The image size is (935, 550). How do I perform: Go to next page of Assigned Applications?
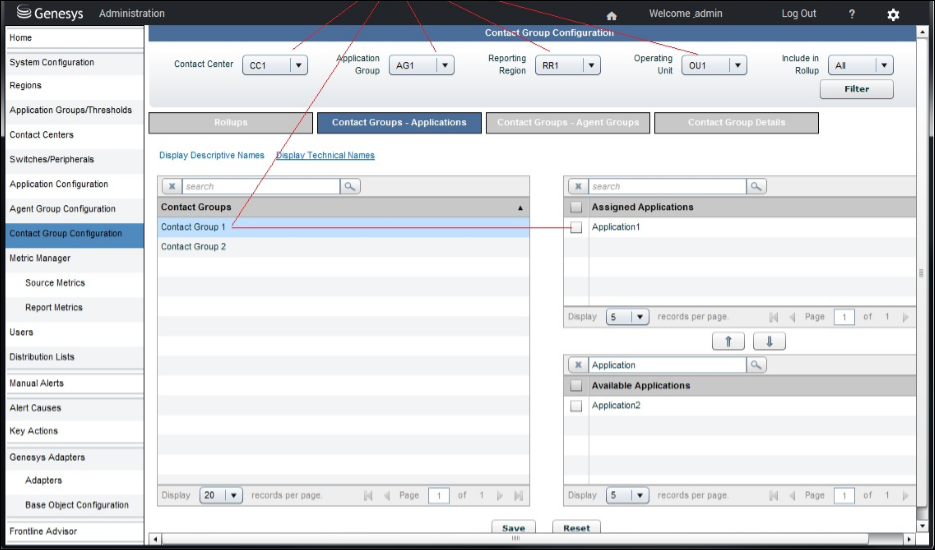point(906,317)
